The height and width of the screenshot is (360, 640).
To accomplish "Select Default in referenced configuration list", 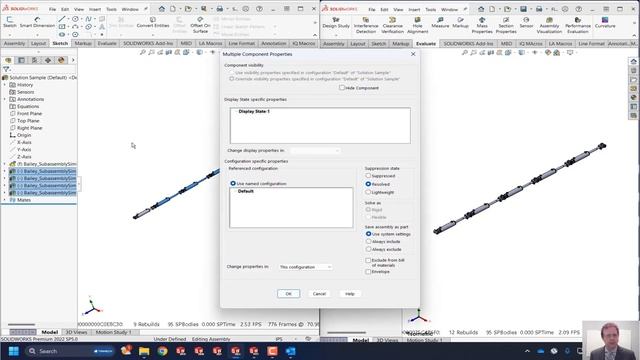I will click(x=246, y=191).
